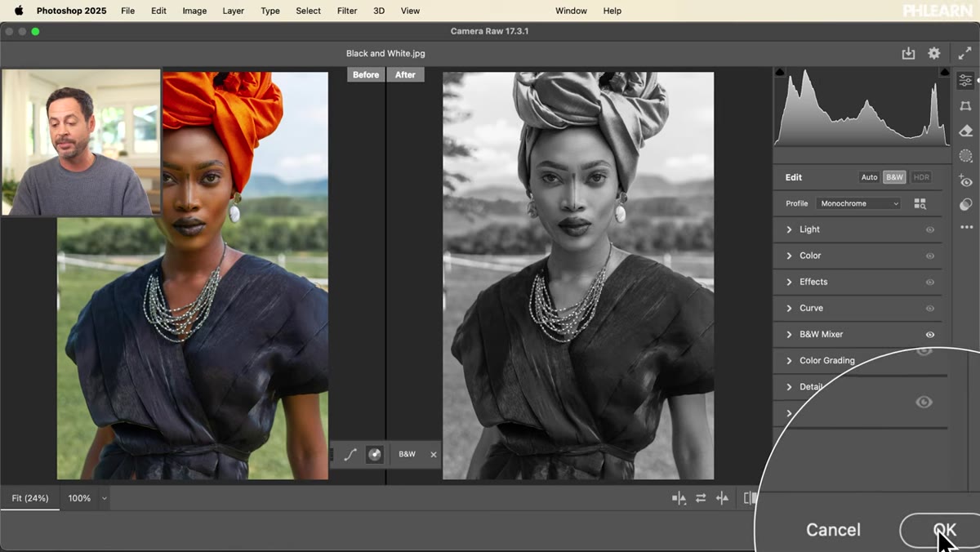Open the Select menu
This screenshot has width=980, height=552.
pyautogui.click(x=308, y=11)
